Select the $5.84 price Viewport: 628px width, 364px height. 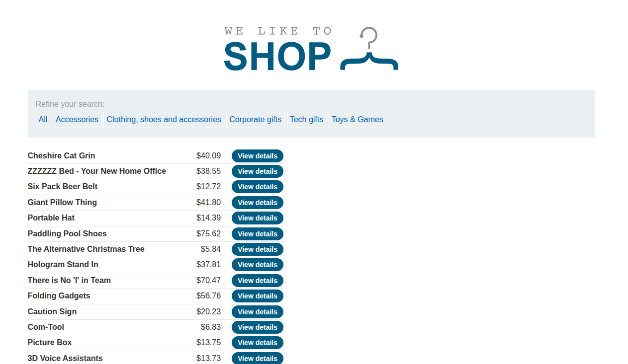(x=211, y=249)
